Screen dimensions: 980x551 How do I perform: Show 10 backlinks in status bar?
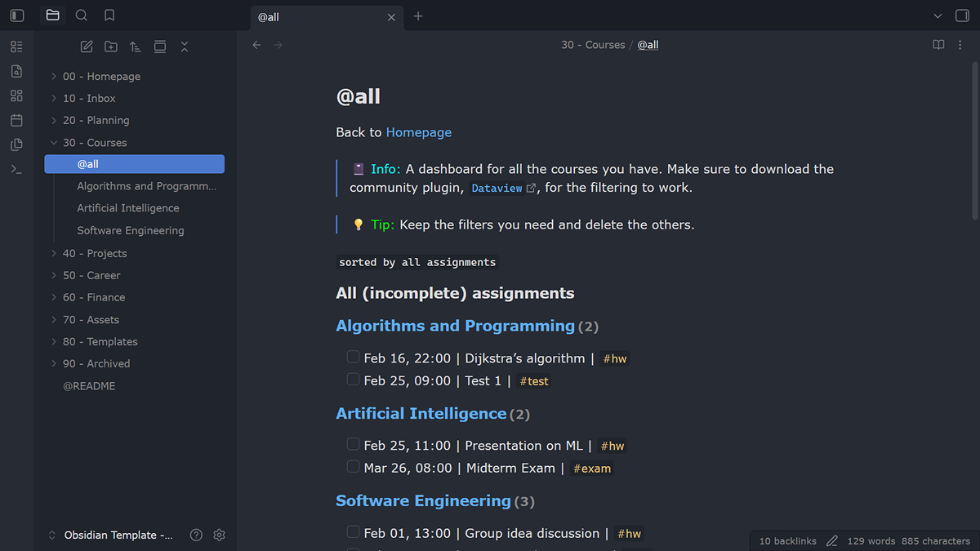(787, 540)
